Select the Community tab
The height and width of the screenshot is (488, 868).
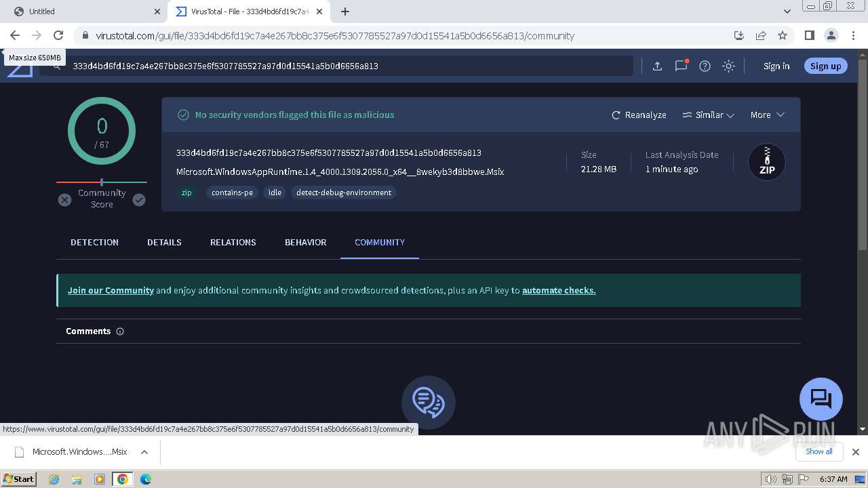(x=380, y=243)
